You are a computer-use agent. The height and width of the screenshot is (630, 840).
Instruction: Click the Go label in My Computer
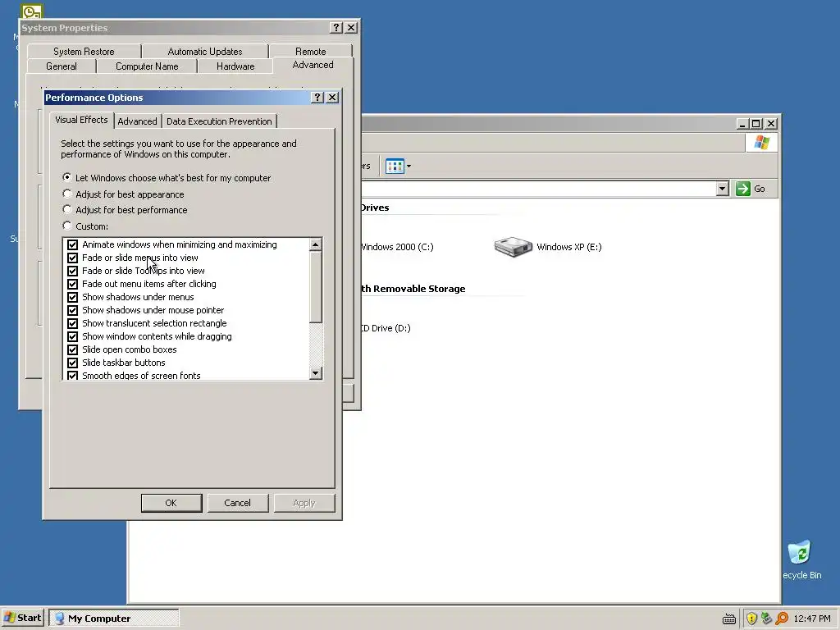pyautogui.click(x=759, y=189)
